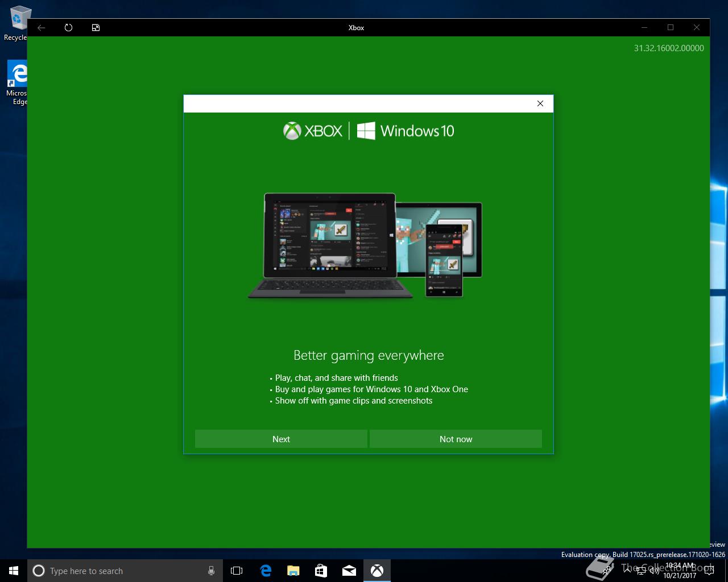Screen dimensions: 728x582
Task: Select the Microsoft Edge desktop shortcut
Action: click(17, 83)
